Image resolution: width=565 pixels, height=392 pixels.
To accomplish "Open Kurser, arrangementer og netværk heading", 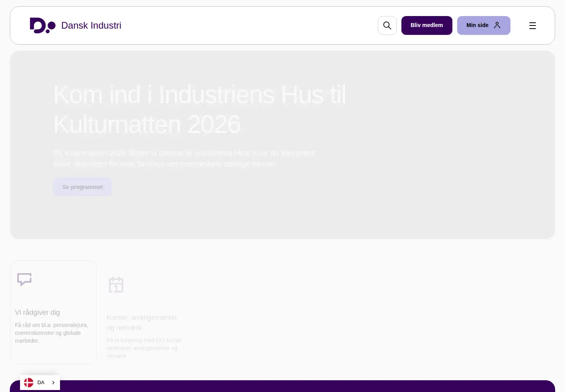I will [x=142, y=323].
